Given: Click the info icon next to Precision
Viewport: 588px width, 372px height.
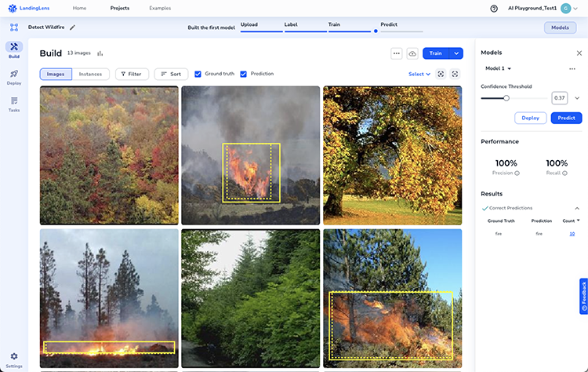Looking at the screenshot, I should tap(517, 173).
